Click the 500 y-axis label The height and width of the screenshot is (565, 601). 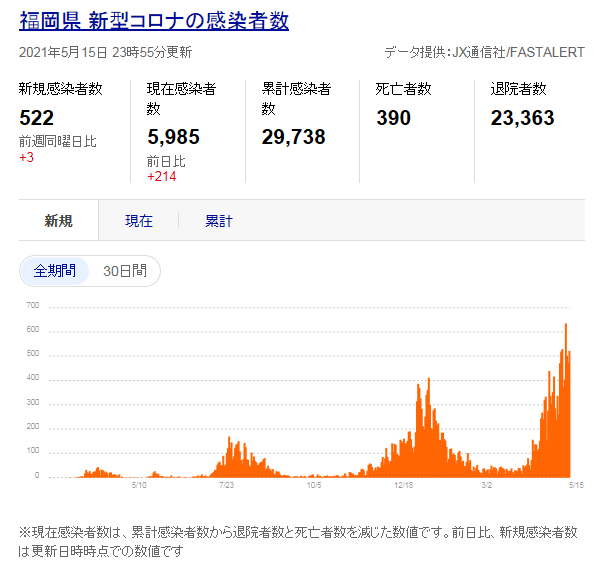point(33,353)
